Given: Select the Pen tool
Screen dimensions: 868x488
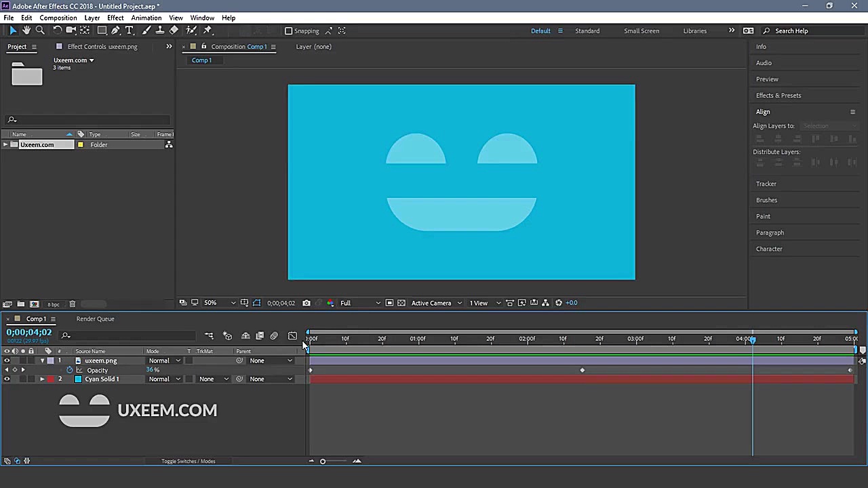Looking at the screenshot, I should point(116,30).
